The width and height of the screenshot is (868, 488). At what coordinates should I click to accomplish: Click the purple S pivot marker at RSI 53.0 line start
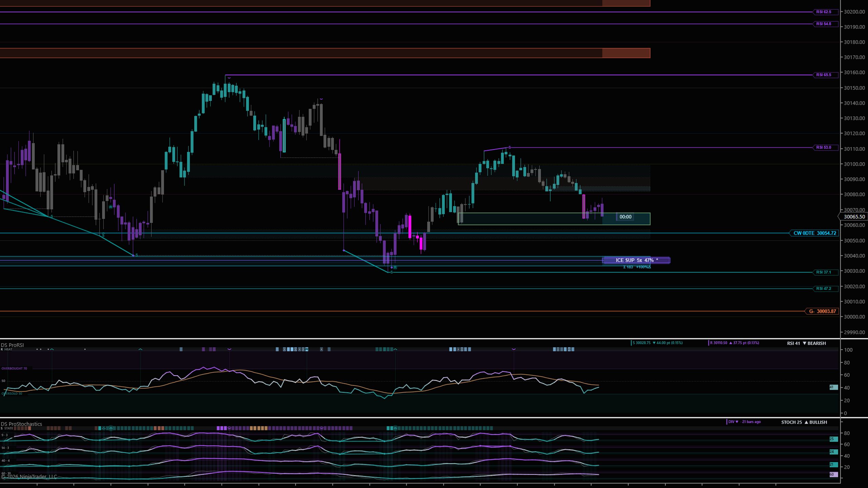click(510, 147)
